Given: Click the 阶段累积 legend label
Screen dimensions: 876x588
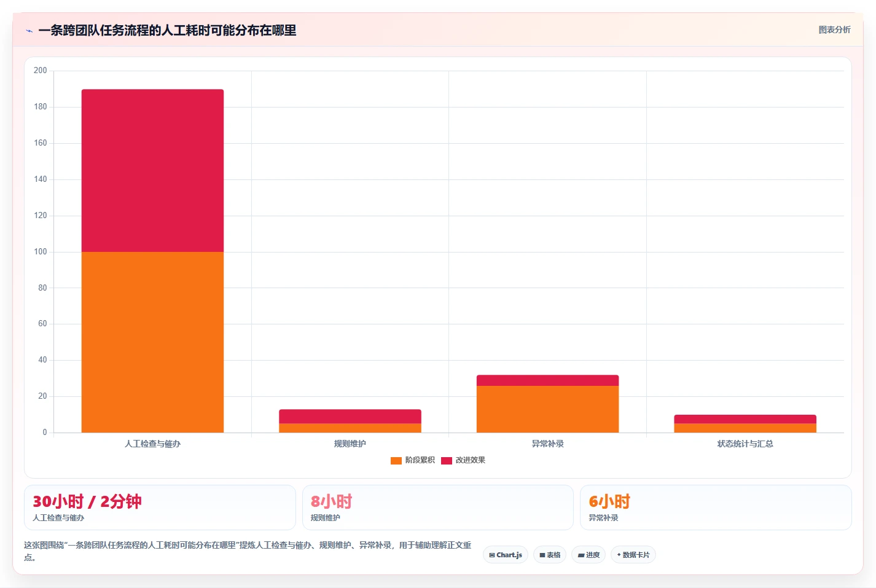Looking at the screenshot, I should (420, 460).
